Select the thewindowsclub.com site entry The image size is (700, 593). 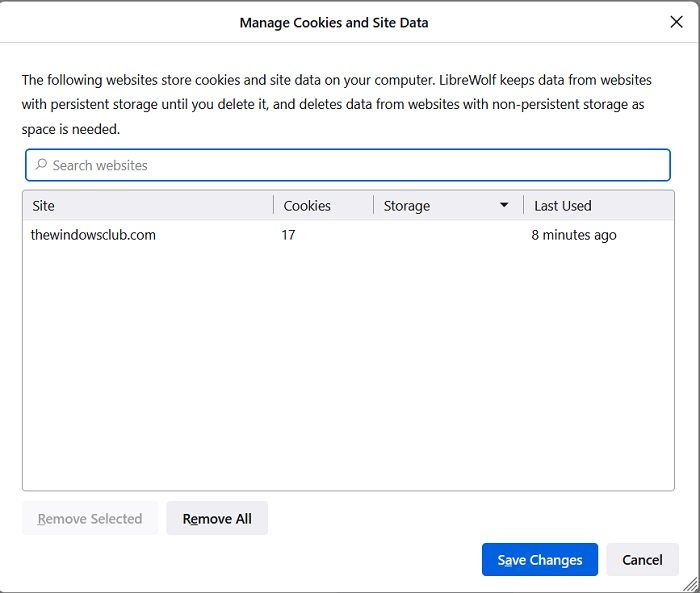94,236
